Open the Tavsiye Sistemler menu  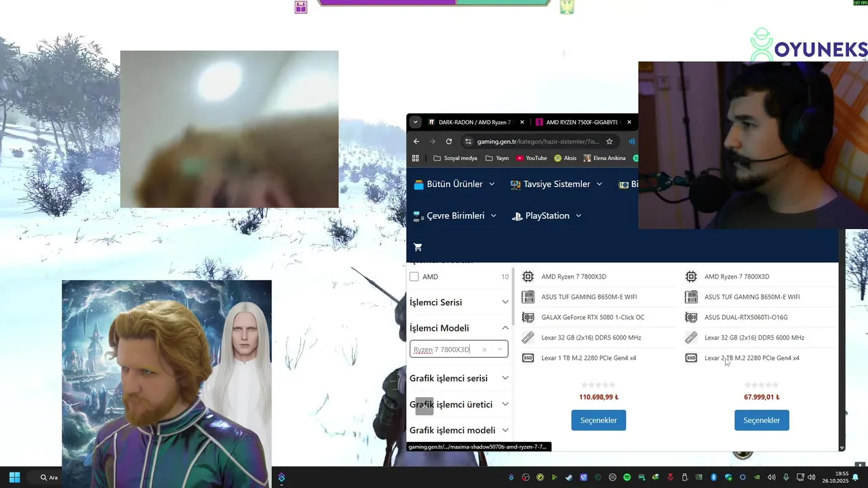click(x=557, y=184)
